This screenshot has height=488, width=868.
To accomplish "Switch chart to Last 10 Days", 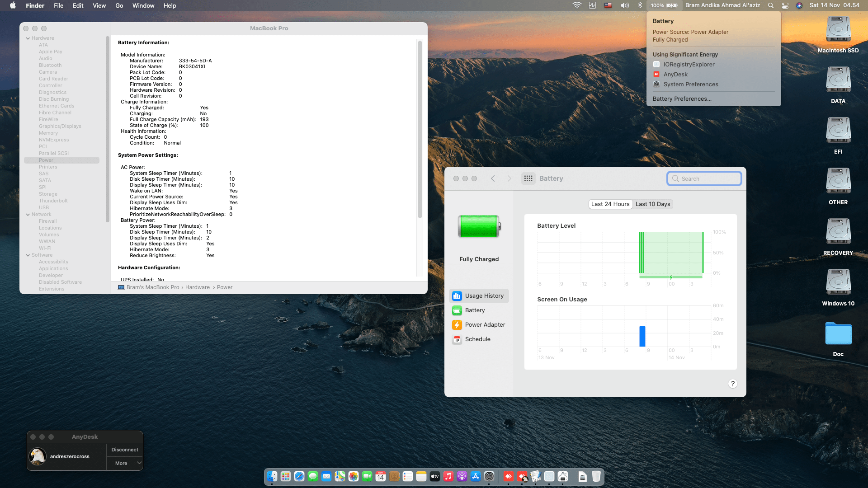I will tap(652, 204).
